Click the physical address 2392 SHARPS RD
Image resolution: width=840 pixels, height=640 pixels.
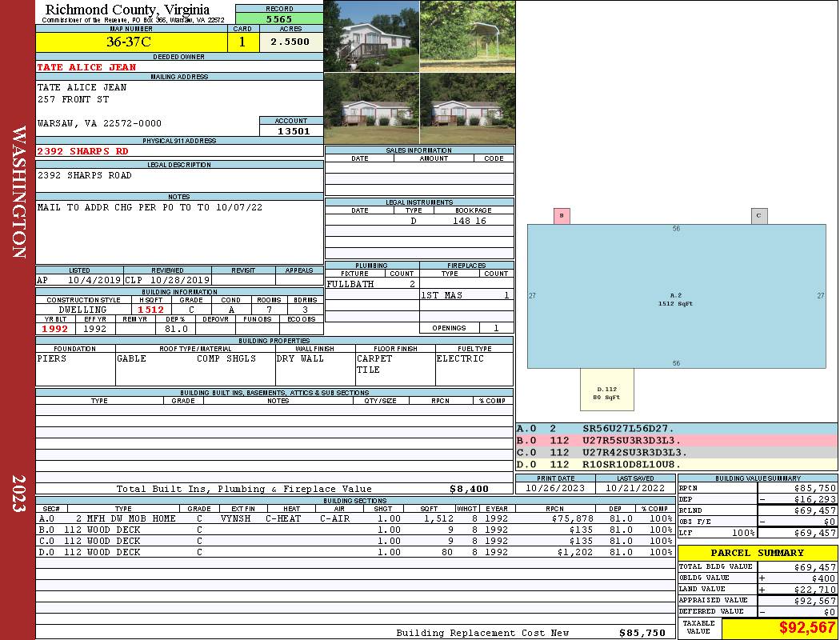(x=82, y=150)
